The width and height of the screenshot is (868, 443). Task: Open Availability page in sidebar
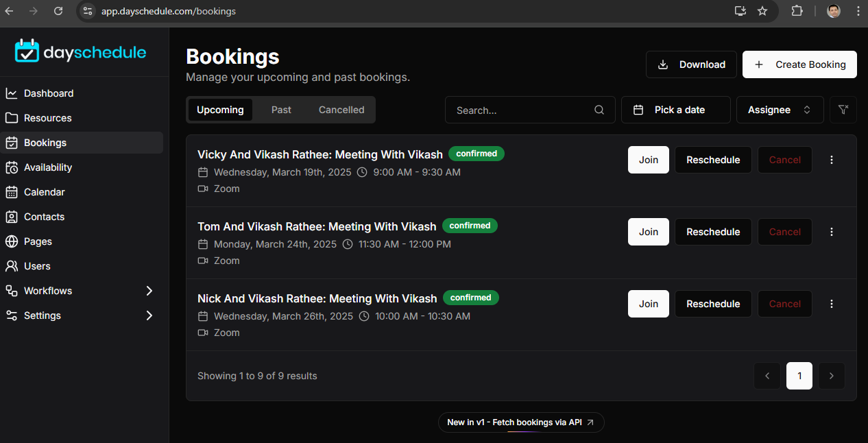(48, 167)
